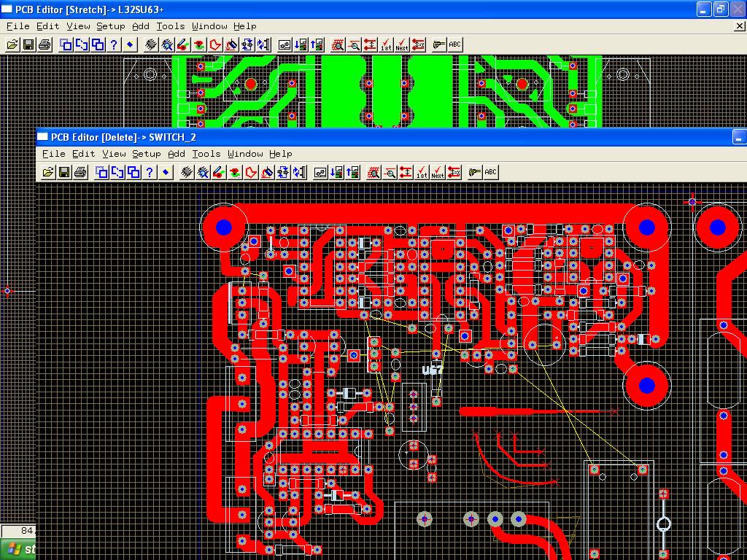Select ABC text tool in L32SU63+ toolbar
747x560 pixels.
pos(455,44)
